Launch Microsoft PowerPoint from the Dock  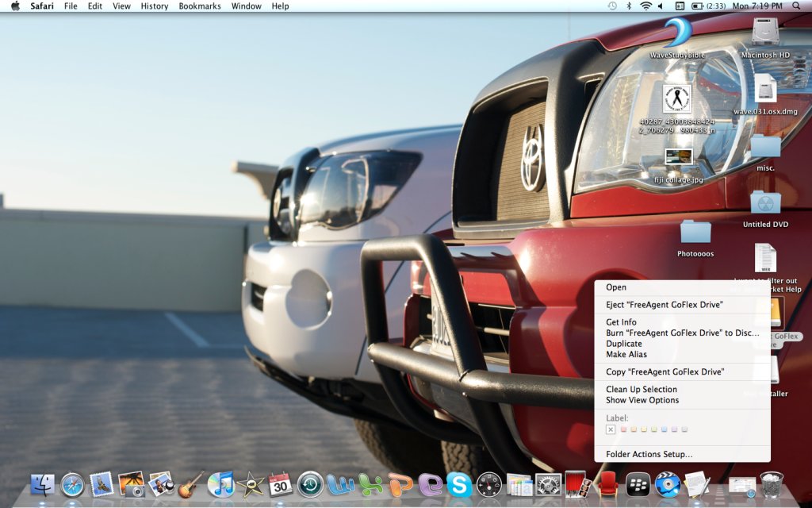[400, 485]
